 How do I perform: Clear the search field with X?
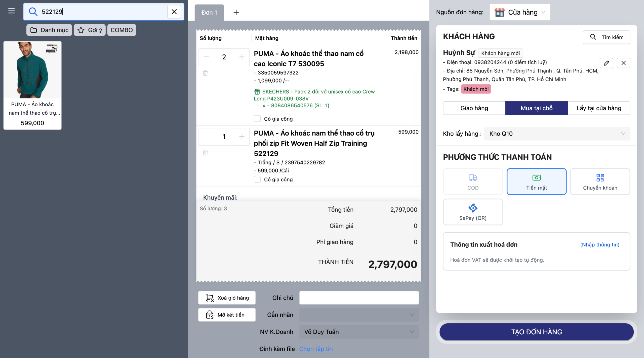[174, 12]
